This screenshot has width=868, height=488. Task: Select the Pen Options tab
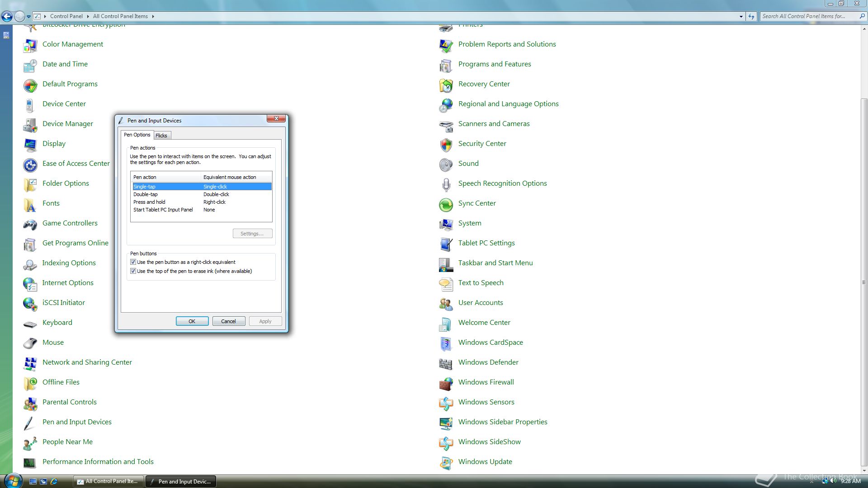(x=137, y=135)
